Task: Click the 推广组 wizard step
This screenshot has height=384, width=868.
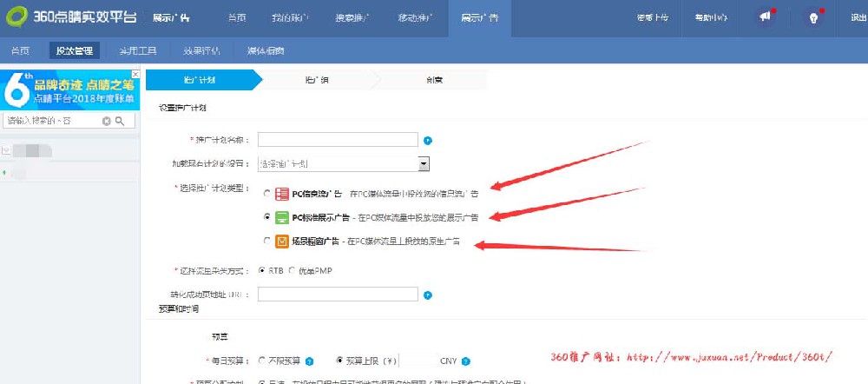Action: coord(317,80)
